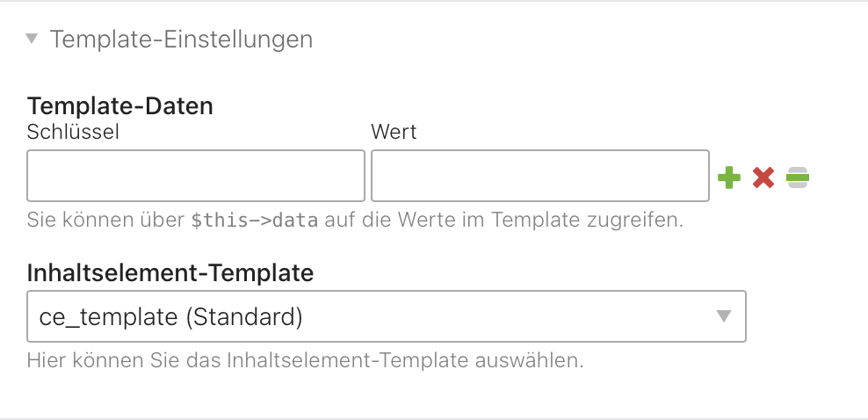This screenshot has width=868, height=420.
Task: Collapse the Template-Einstellungen section triangle
Action: [33, 39]
